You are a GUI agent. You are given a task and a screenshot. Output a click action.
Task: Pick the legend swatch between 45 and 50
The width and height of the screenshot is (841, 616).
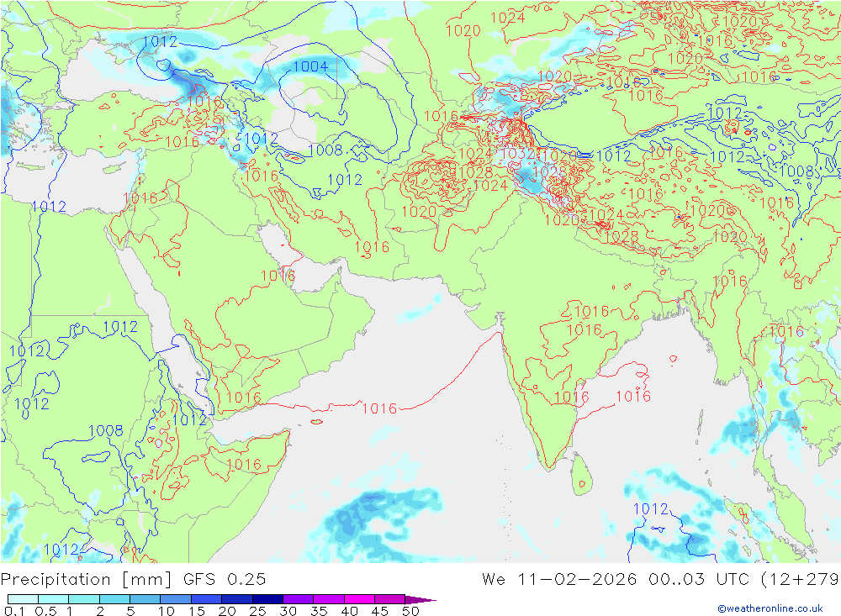tap(389, 599)
